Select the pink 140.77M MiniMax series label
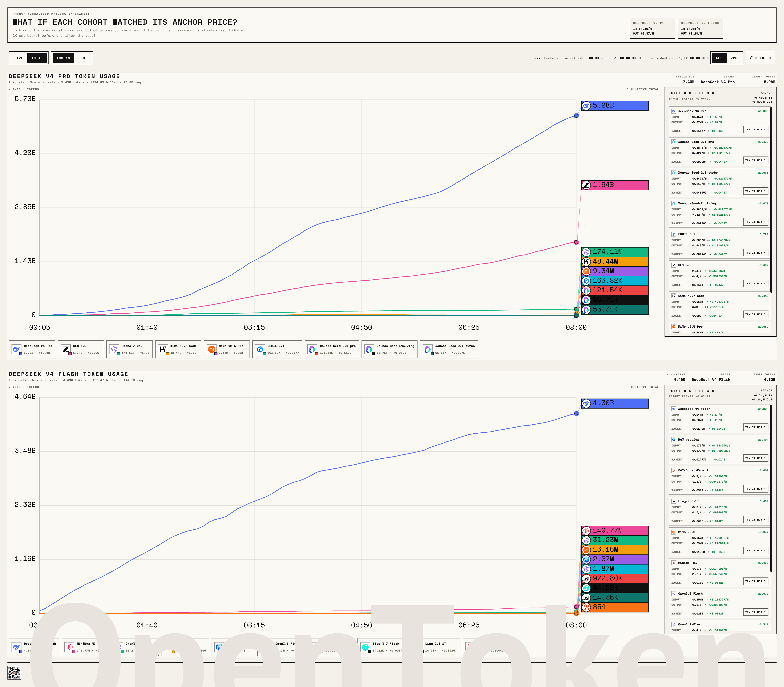The image size is (784, 687). (615, 531)
